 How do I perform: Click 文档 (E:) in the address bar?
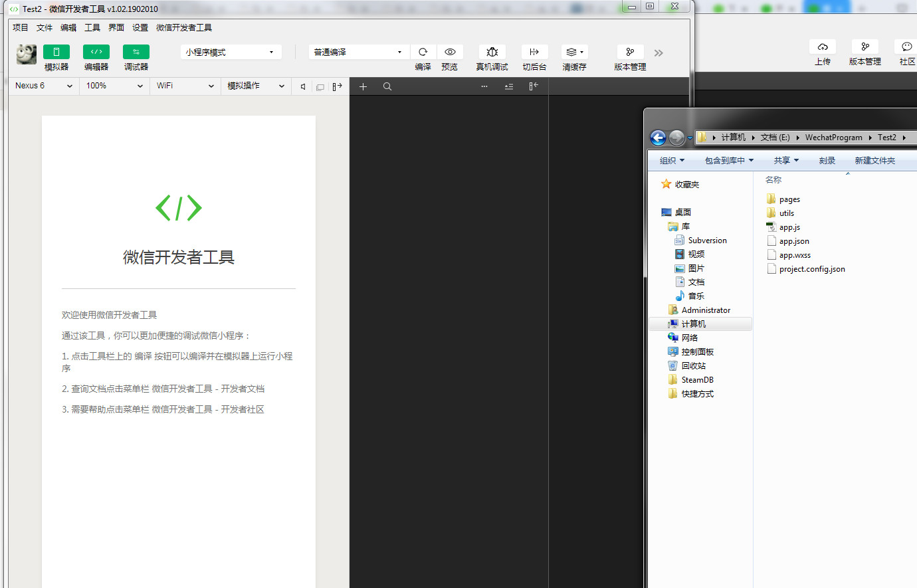point(775,138)
